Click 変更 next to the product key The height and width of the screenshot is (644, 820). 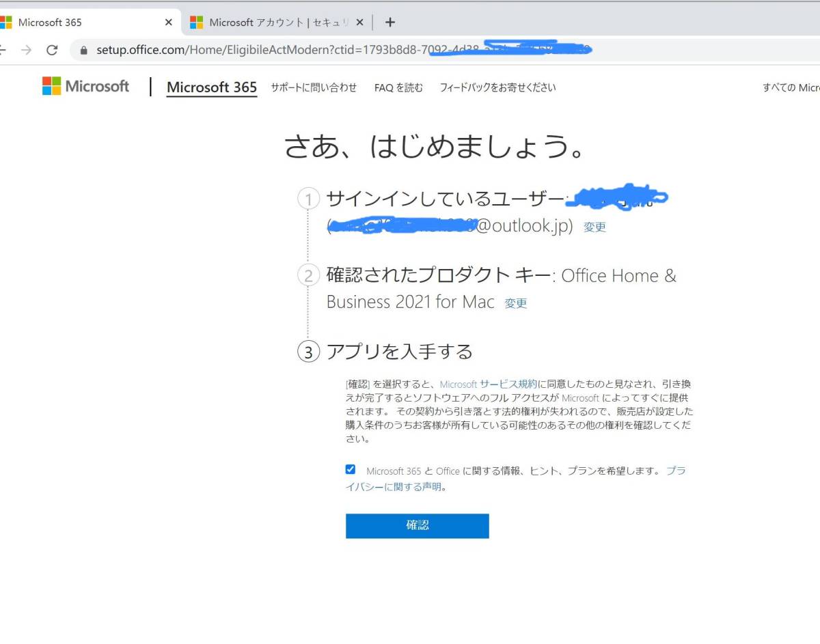516,304
